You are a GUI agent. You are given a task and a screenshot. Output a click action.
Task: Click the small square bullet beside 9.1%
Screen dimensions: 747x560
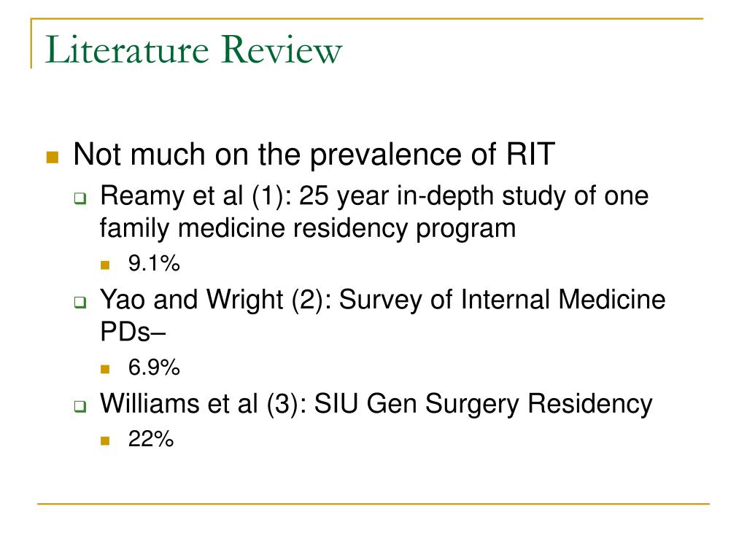pyautogui.click(x=105, y=265)
